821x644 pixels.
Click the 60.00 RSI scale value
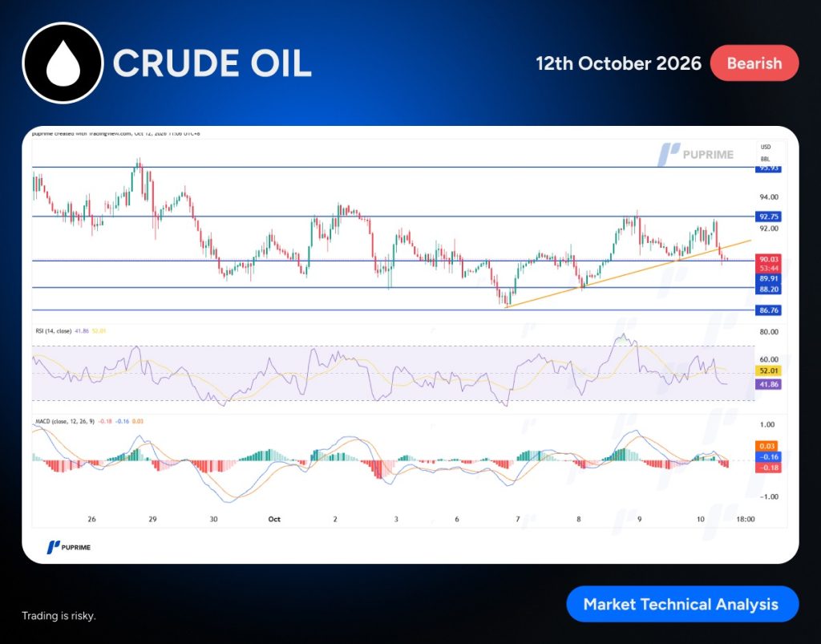pyautogui.click(x=769, y=360)
